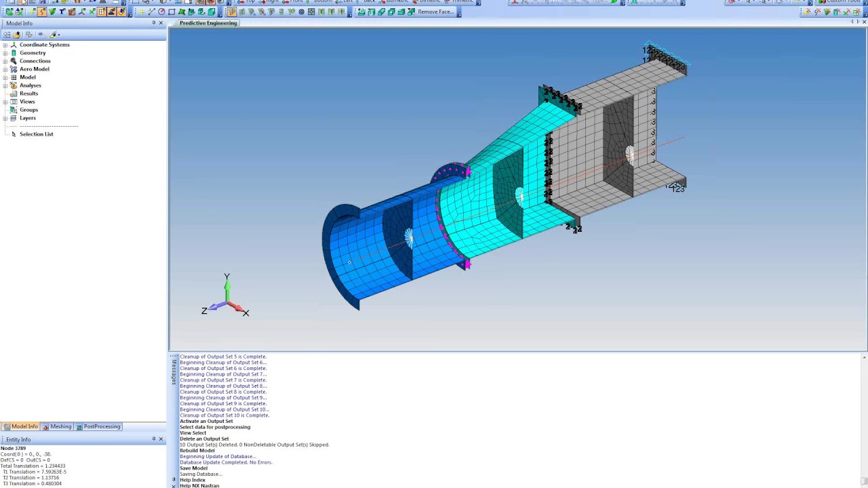
Task: Pin the Model Info pane
Action: [x=153, y=23]
